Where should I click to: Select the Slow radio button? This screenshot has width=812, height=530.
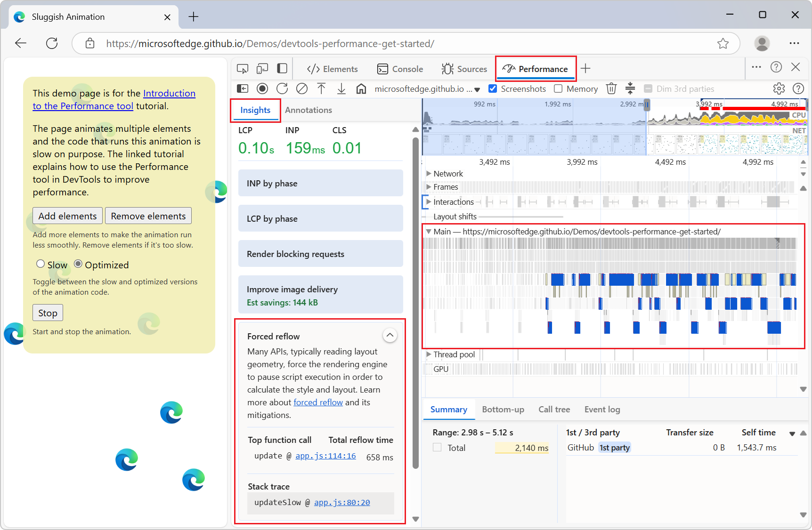click(41, 264)
